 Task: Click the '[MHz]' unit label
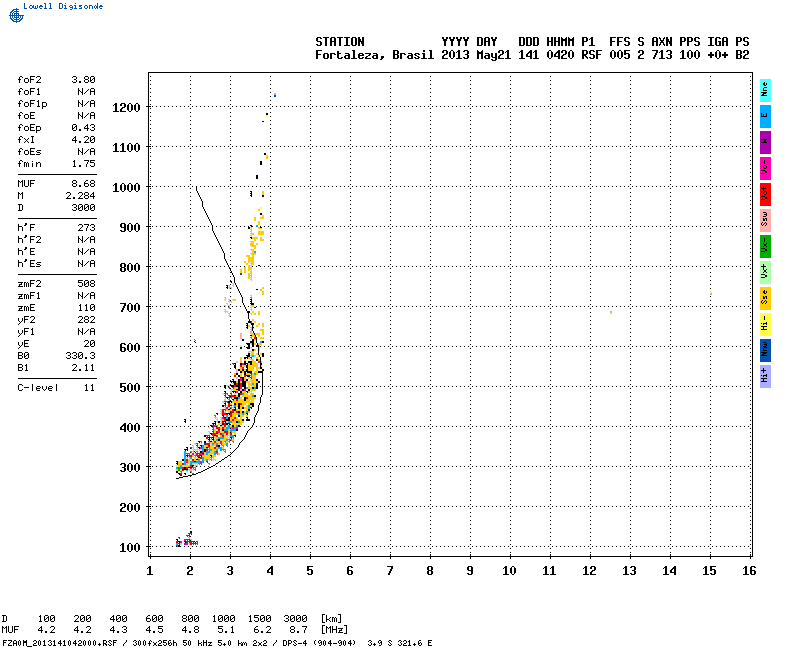pyautogui.click(x=334, y=630)
